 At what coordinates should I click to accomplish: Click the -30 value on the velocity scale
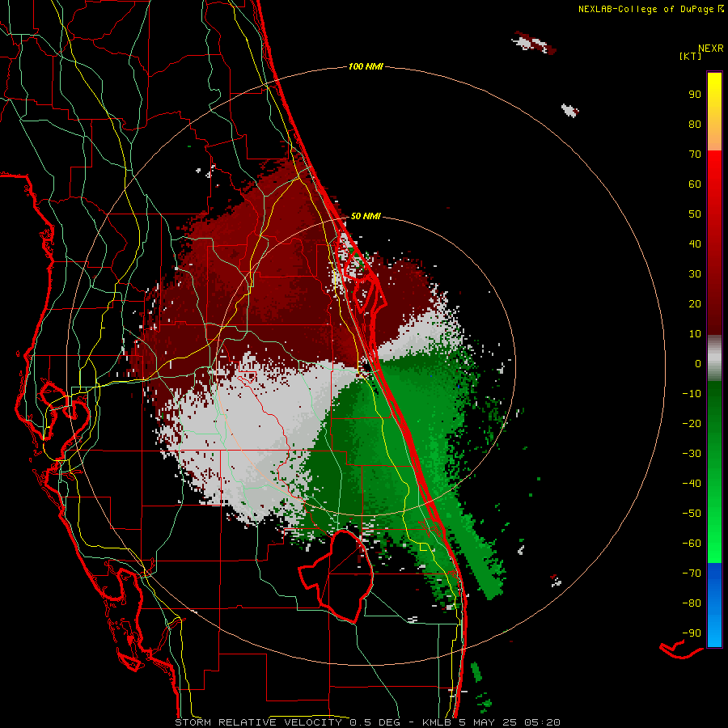(692, 453)
